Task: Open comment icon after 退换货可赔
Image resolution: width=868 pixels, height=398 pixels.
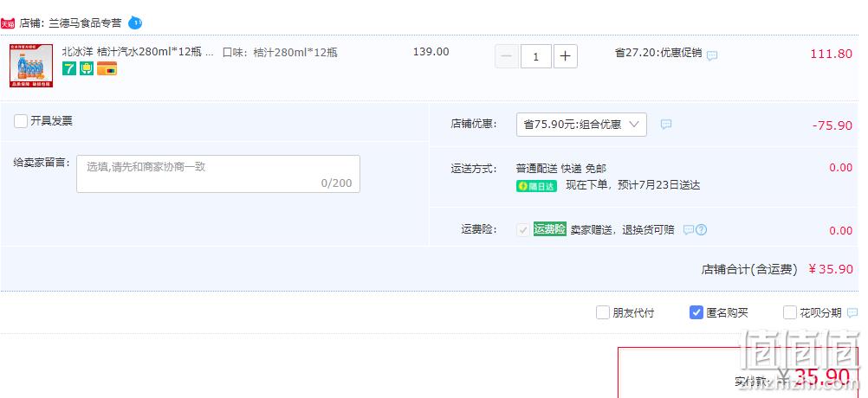Action: pos(688,229)
